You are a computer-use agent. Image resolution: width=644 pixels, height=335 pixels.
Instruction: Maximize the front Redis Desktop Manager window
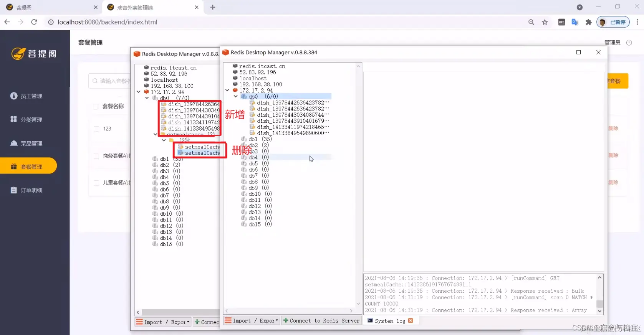[578, 52]
